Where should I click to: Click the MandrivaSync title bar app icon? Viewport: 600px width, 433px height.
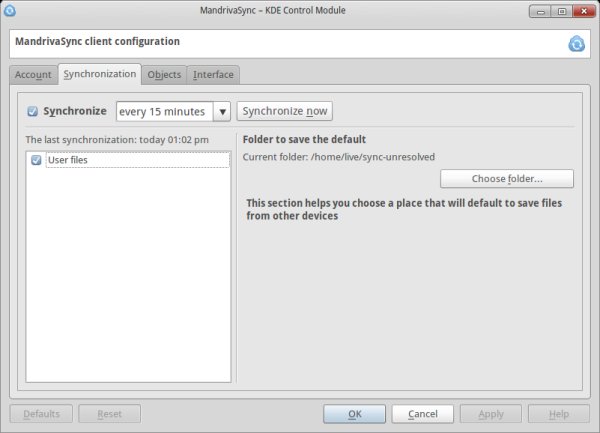tap(10, 10)
